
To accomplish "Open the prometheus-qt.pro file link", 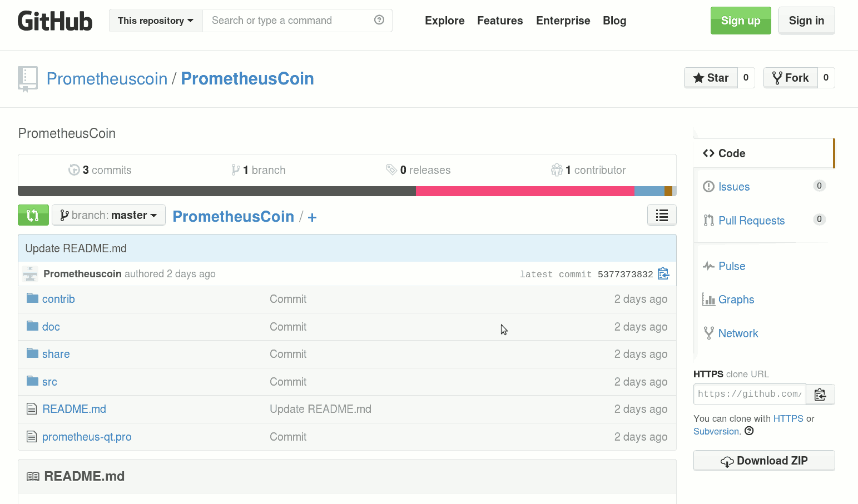I will (87, 437).
